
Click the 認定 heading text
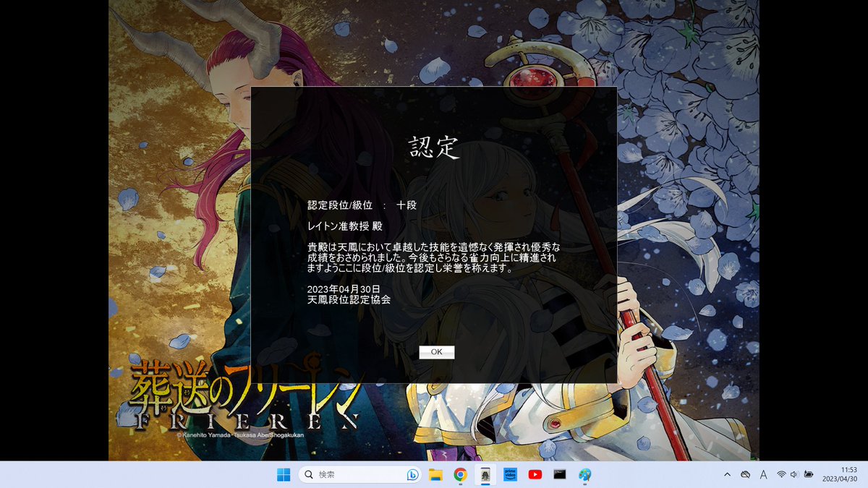(x=434, y=147)
